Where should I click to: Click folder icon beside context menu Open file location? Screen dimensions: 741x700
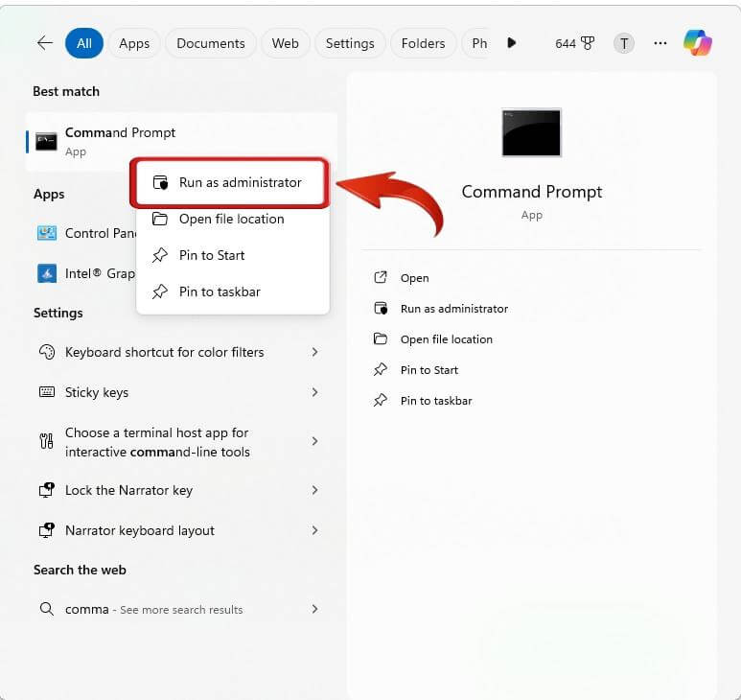pyautogui.click(x=160, y=219)
